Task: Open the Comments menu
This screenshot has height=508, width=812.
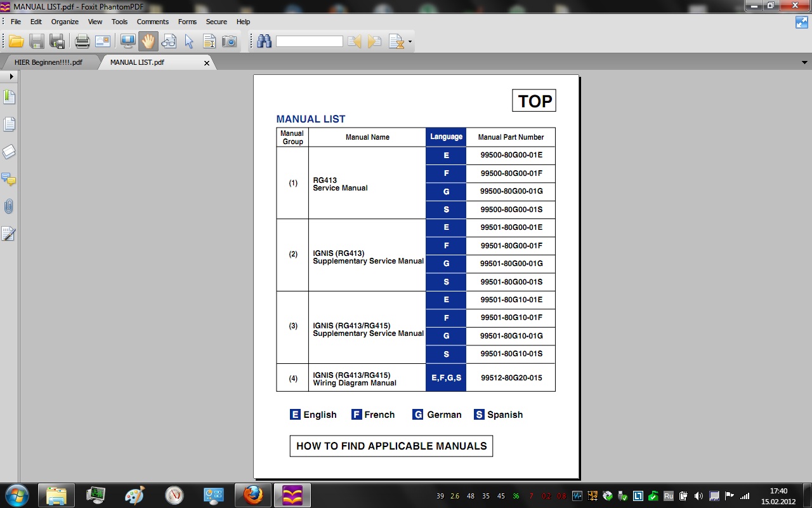Action: pyautogui.click(x=152, y=22)
